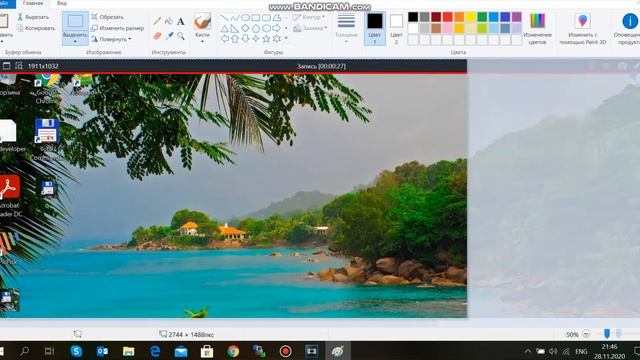This screenshot has width=640, height=360.
Task: Click the rectangular selection tool icon
Action: pyautogui.click(x=75, y=21)
